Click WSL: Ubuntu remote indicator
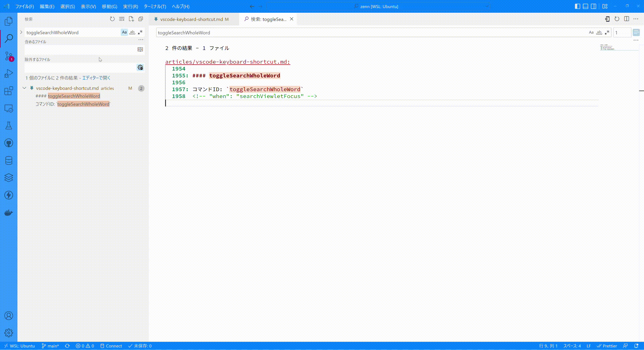Viewport: 644px width, 350px height. click(x=19, y=346)
